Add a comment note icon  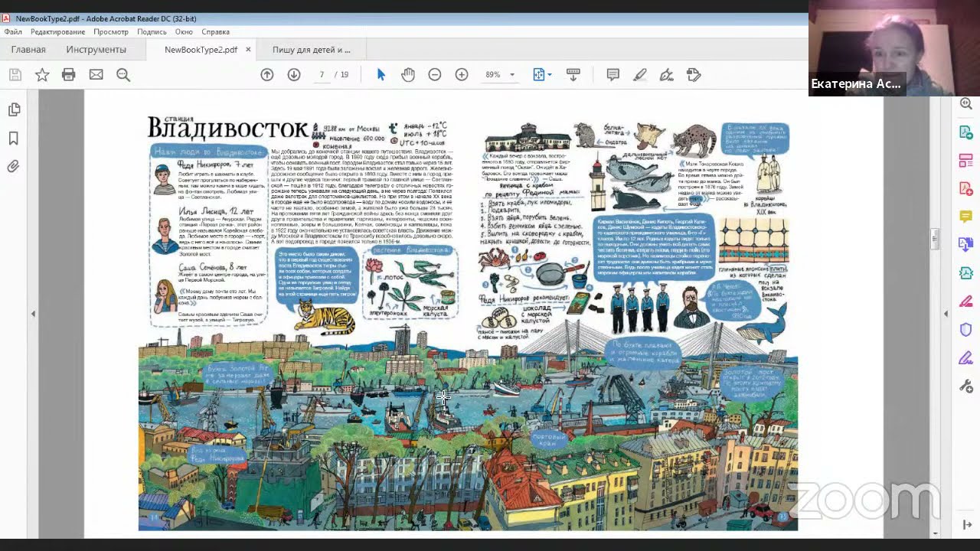coord(612,74)
